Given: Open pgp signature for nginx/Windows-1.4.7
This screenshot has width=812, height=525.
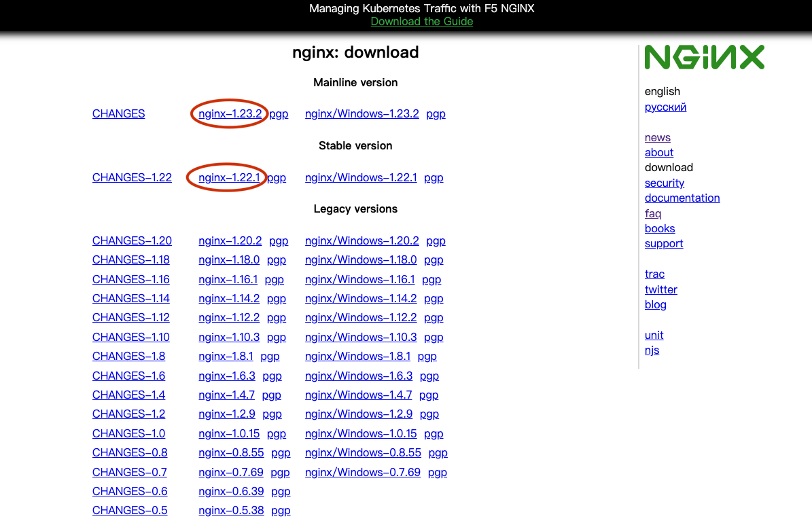Looking at the screenshot, I should pyautogui.click(x=429, y=395).
